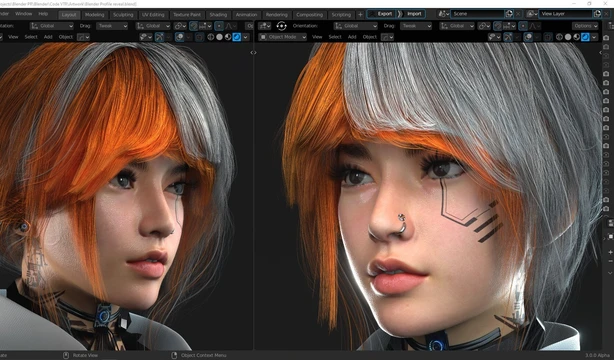The image size is (614, 360).
Task: Switch to the Modeling workspace tab
Action: (95, 15)
